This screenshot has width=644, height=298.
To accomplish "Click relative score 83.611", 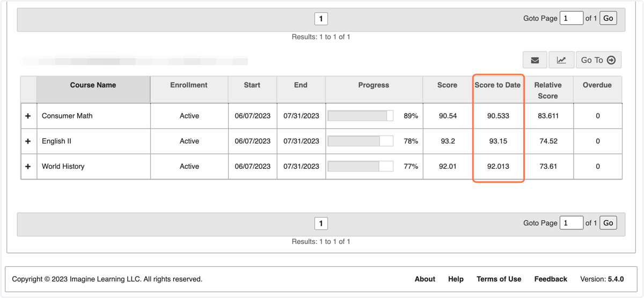I will tap(548, 116).
